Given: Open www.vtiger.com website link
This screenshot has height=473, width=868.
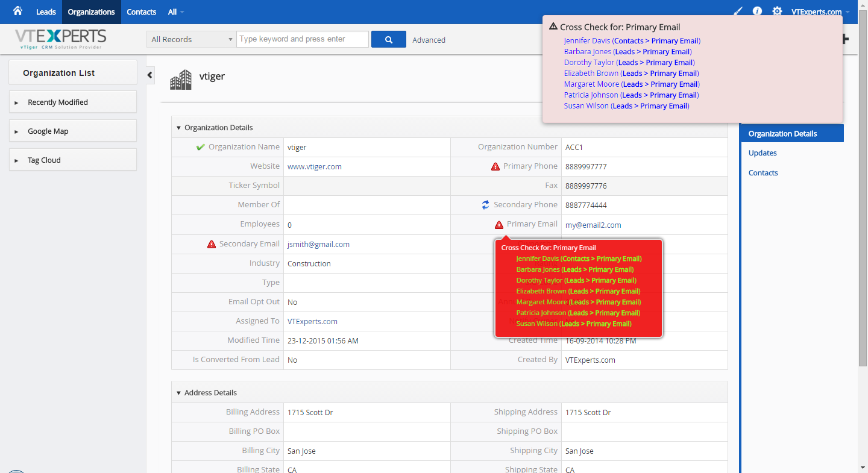Looking at the screenshot, I should coord(315,167).
